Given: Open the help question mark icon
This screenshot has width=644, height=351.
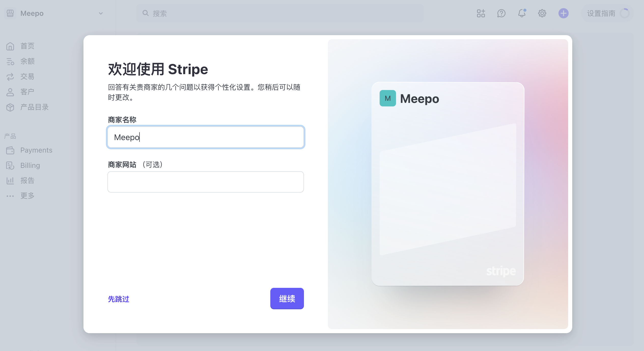Looking at the screenshot, I should [501, 13].
